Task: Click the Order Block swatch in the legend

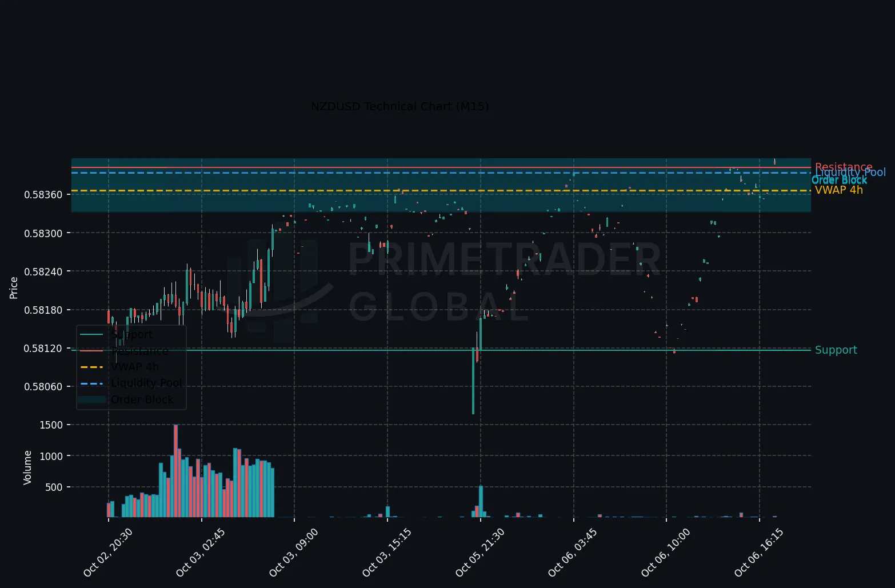Action: coord(93,399)
